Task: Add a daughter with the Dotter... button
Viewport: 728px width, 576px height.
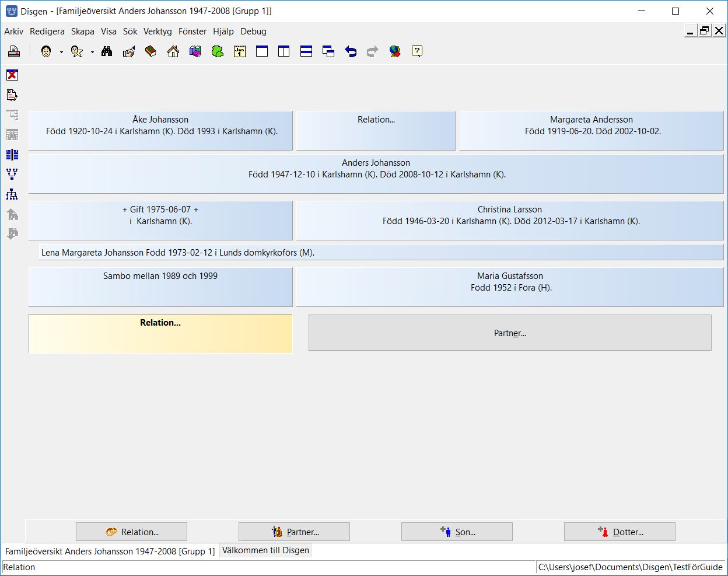Action: click(619, 532)
